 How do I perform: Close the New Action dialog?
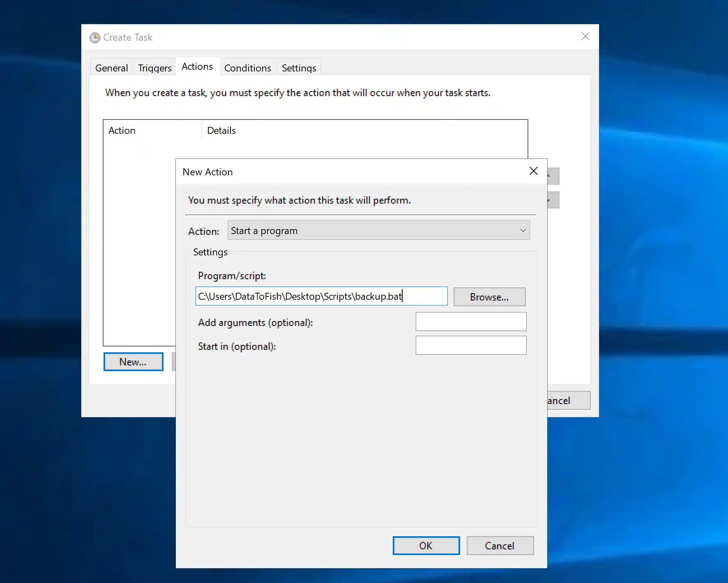533,171
